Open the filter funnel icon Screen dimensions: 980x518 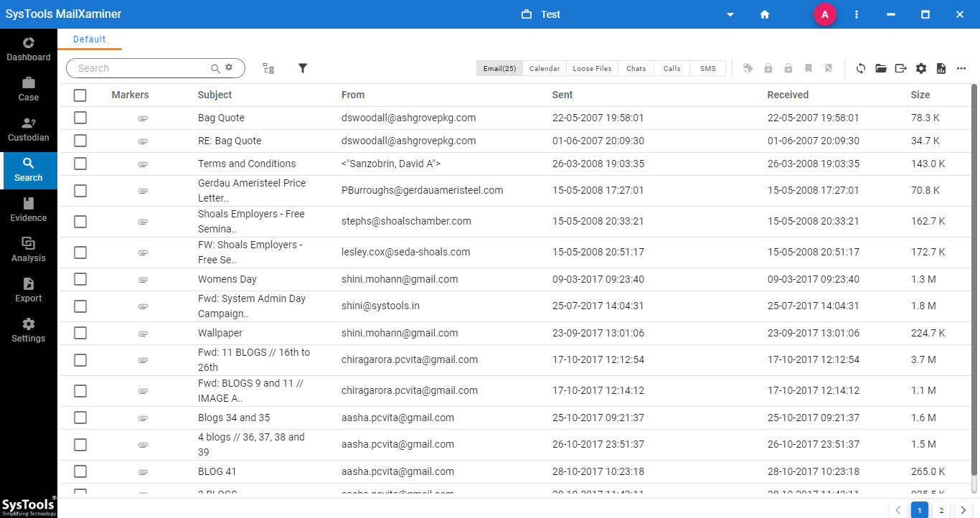tap(303, 68)
